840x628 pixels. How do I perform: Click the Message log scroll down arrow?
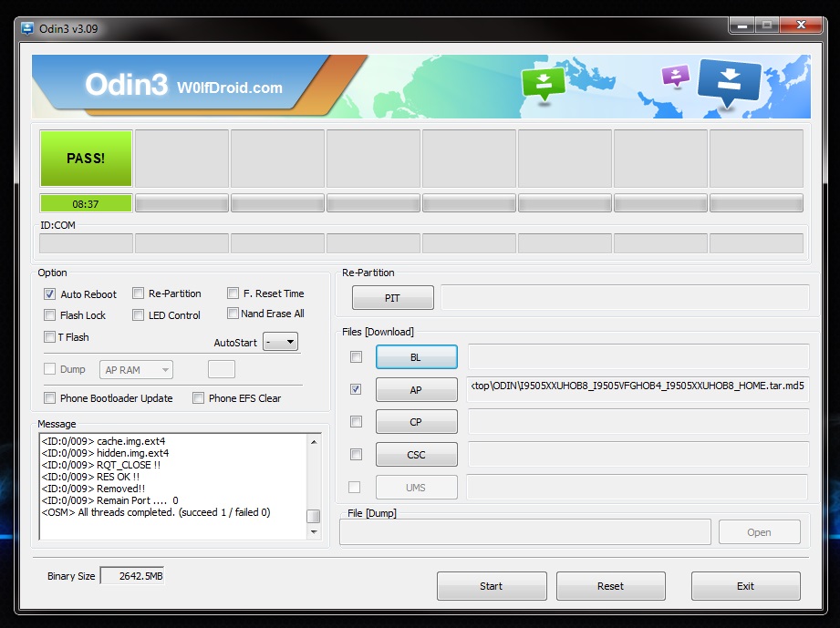pos(314,532)
